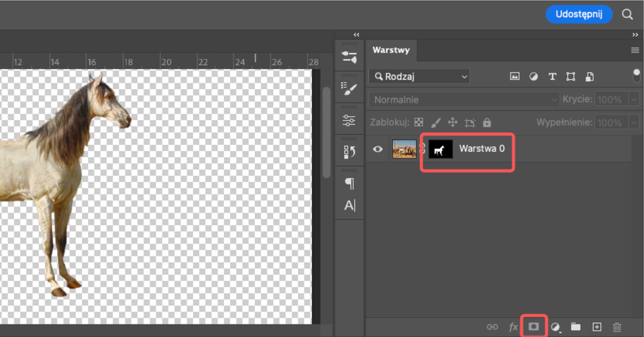Click the search magnifier icon
644x337 pixels.
click(x=627, y=14)
